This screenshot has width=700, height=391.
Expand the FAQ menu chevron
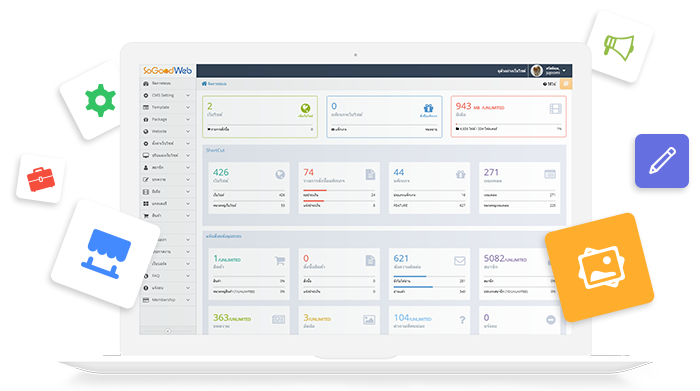click(188, 276)
